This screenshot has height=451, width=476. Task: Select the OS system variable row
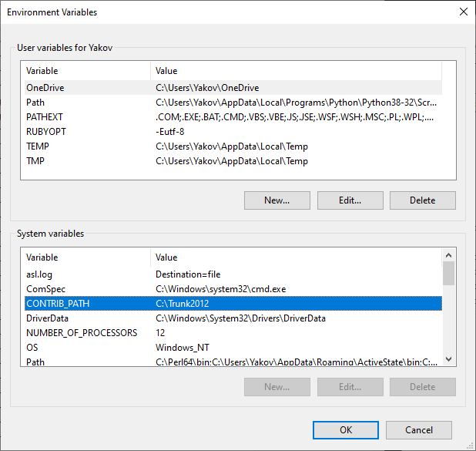coord(32,348)
